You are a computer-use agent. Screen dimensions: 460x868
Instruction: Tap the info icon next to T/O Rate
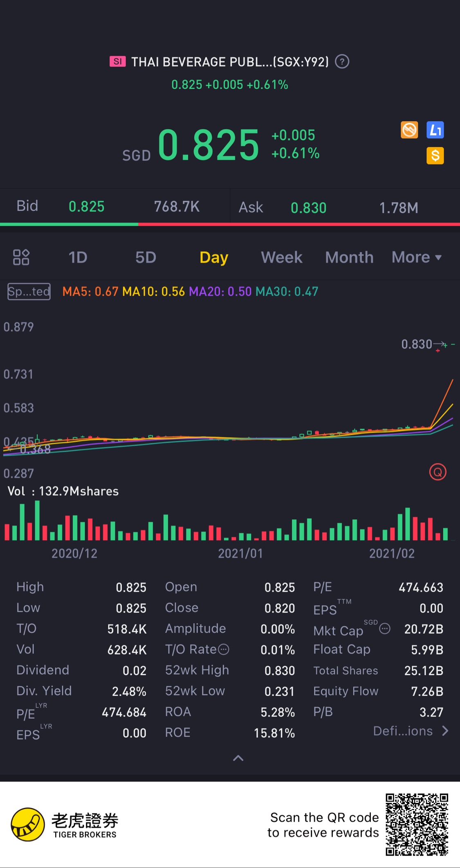[x=224, y=649]
